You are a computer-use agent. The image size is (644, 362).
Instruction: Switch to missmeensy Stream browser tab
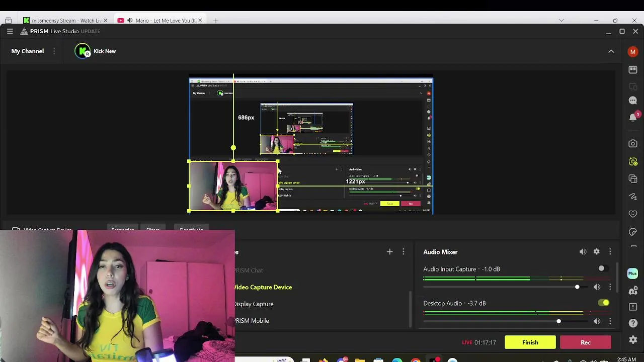click(65, 21)
